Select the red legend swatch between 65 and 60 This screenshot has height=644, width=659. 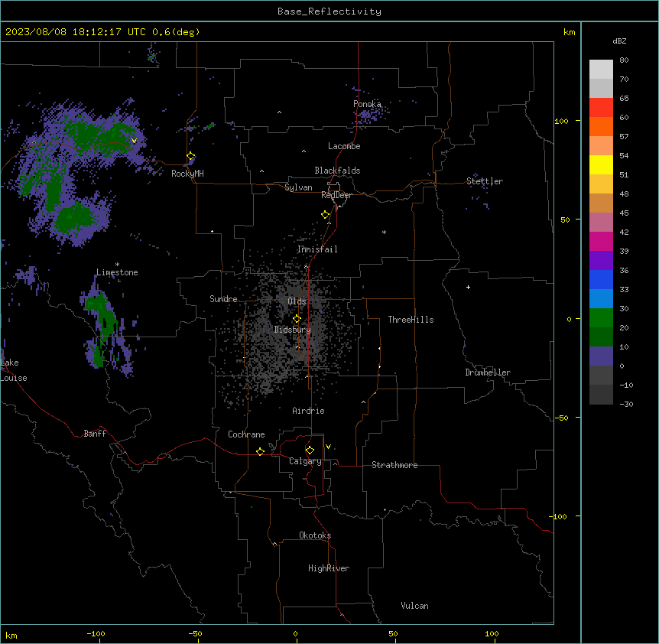point(601,108)
